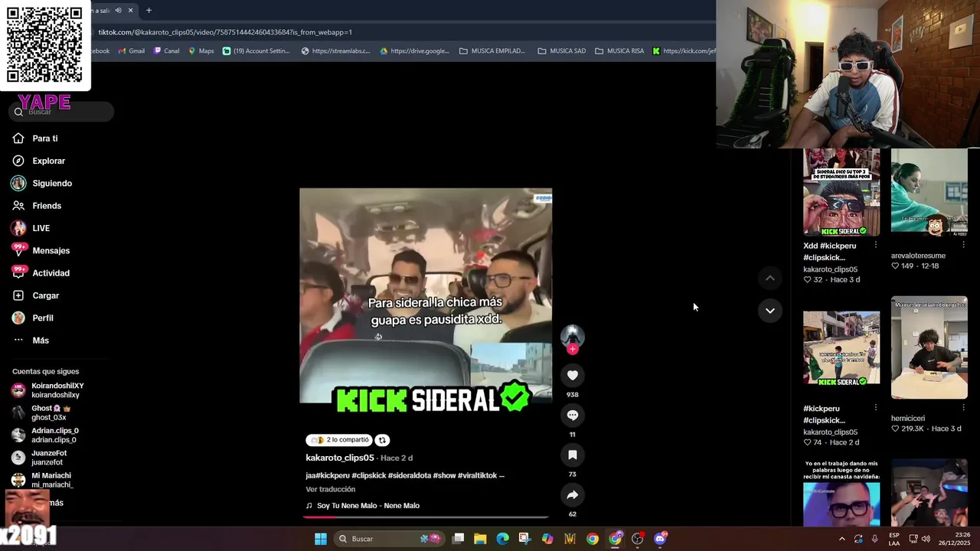Click the #kickperu hashtag in caption
This screenshot has height=551, width=980.
pos(332,475)
